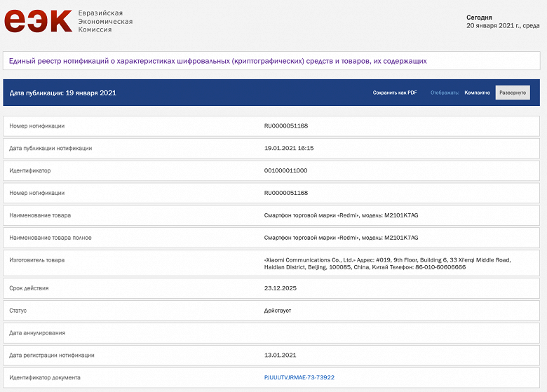Click the Дата аннулирования row label
This screenshot has width=547, height=392.
pos(37,332)
